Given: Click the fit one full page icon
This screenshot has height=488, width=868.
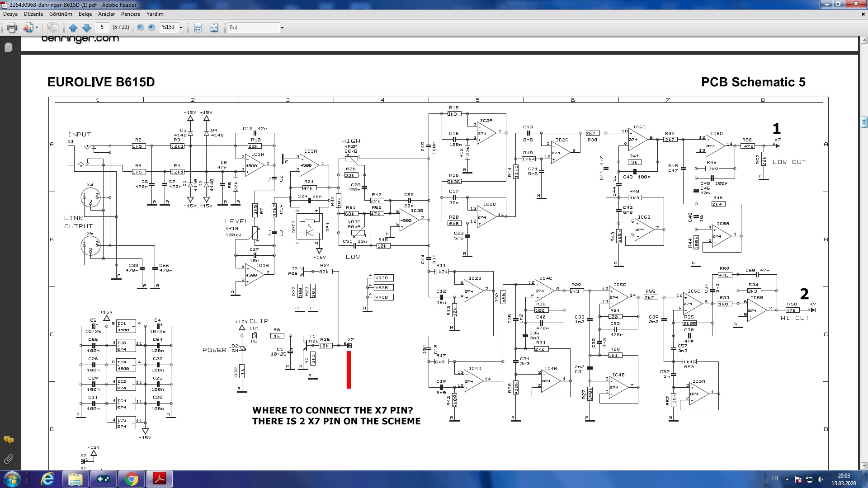Looking at the screenshot, I should point(214,28).
